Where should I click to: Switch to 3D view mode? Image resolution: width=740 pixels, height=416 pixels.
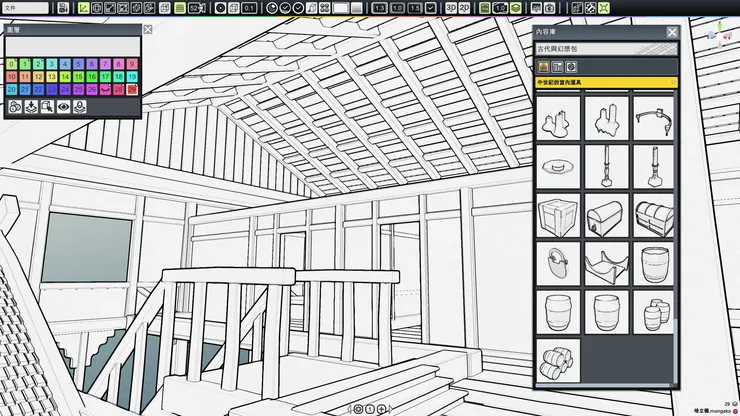451,8
